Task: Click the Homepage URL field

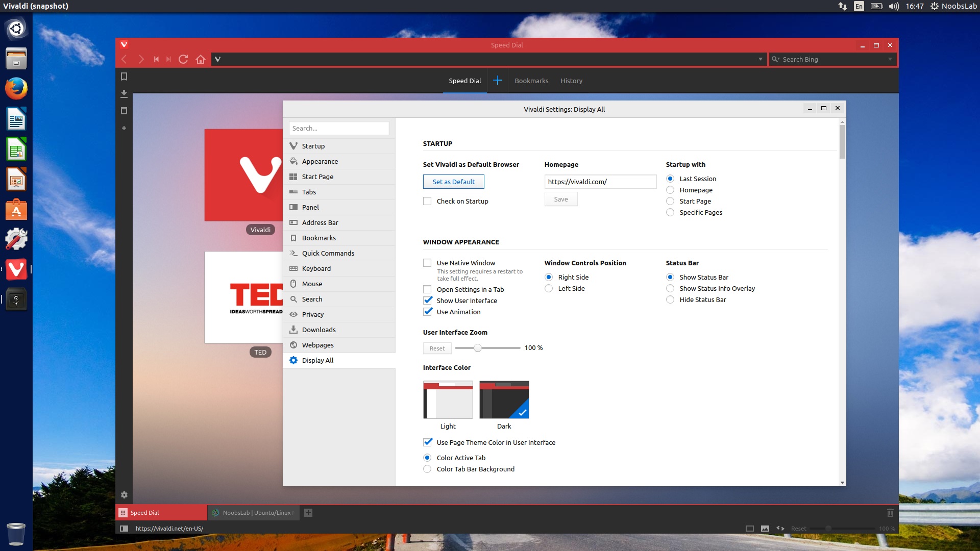Action: pyautogui.click(x=600, y=182)
